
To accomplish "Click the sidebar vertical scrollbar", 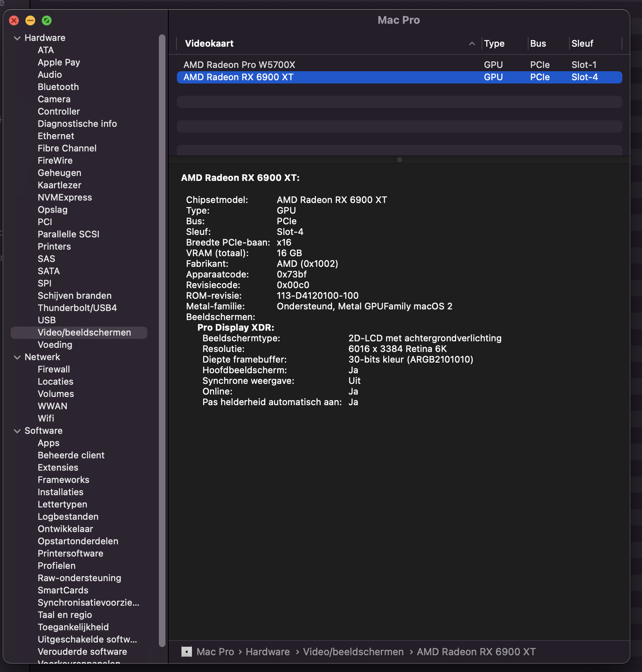I will (162, 341).
